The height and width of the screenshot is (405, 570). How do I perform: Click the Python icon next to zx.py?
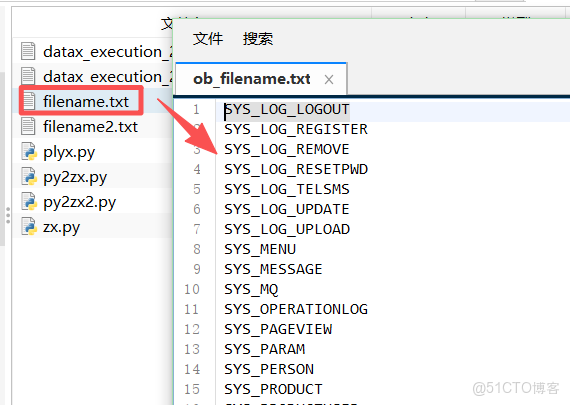tap(29, 227)
